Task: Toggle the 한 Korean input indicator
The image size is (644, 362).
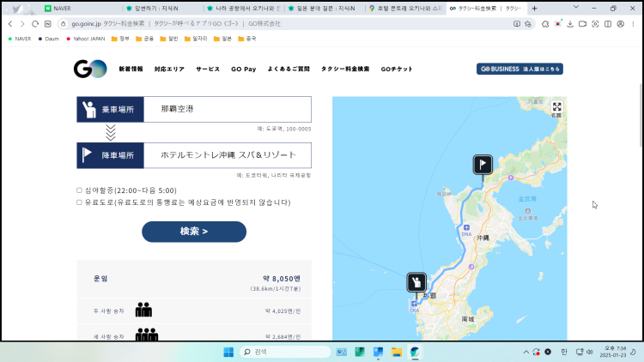Action: (564, 352)
